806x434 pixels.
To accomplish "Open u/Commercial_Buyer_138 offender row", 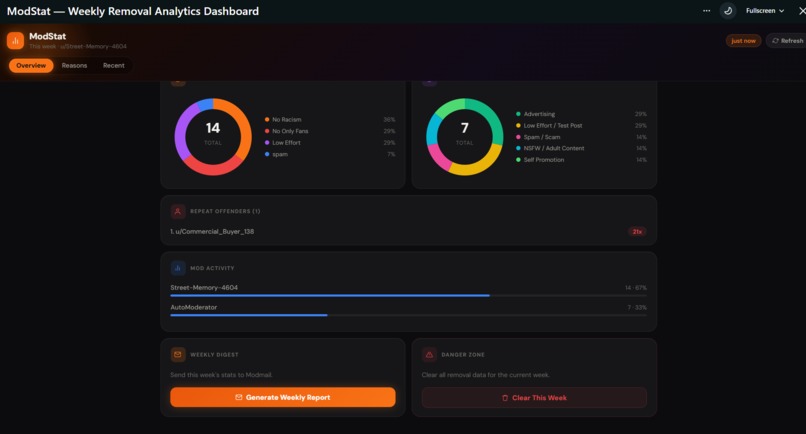I will (409, 231).
